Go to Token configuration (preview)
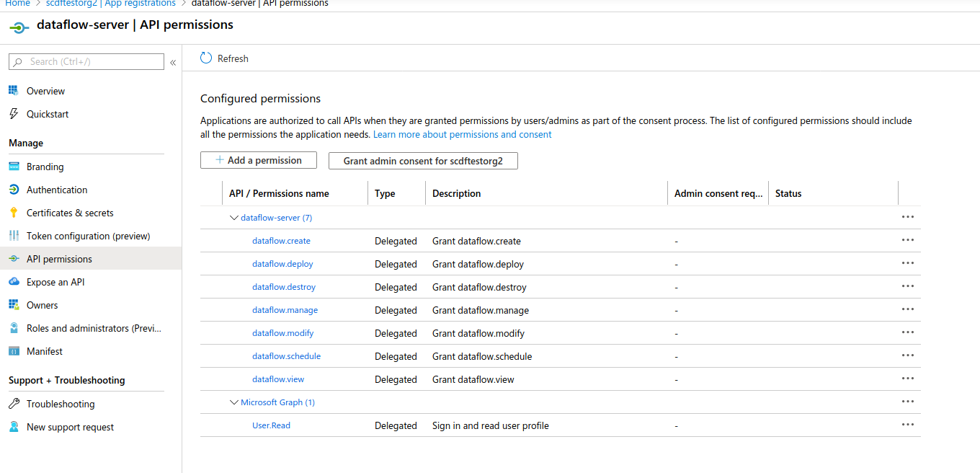The image size is (980, 473). (x=88, y=236)
